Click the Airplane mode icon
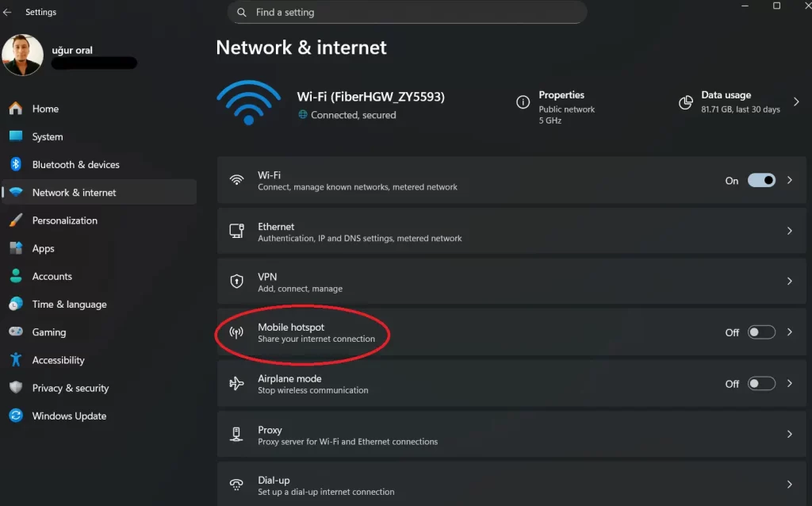The height and width of the screenshot is (506, 812). (x=236, y=384)
